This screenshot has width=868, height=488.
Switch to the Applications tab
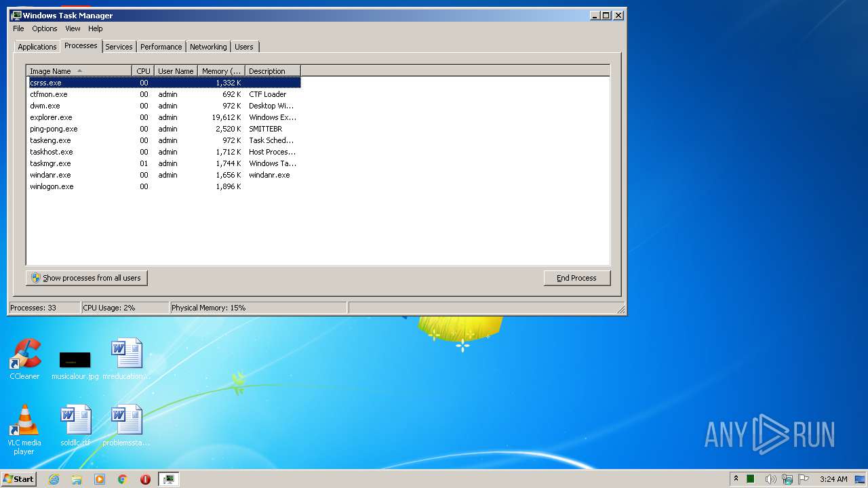pos(37,47)
